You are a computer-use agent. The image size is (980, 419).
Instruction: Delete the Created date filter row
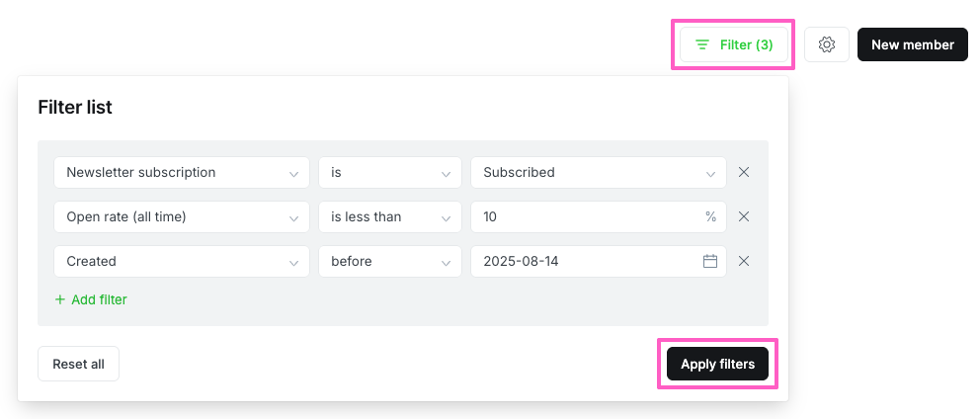(x=744, y=261)
